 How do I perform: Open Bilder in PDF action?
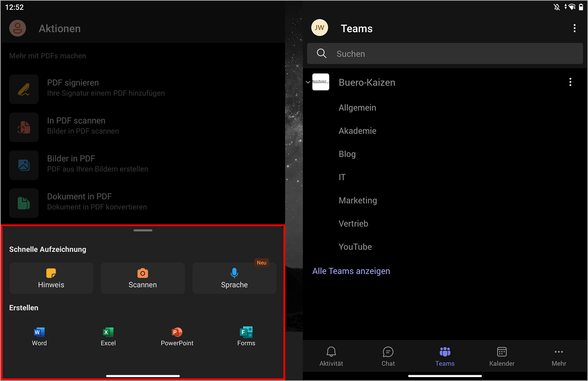click(143, 165)
